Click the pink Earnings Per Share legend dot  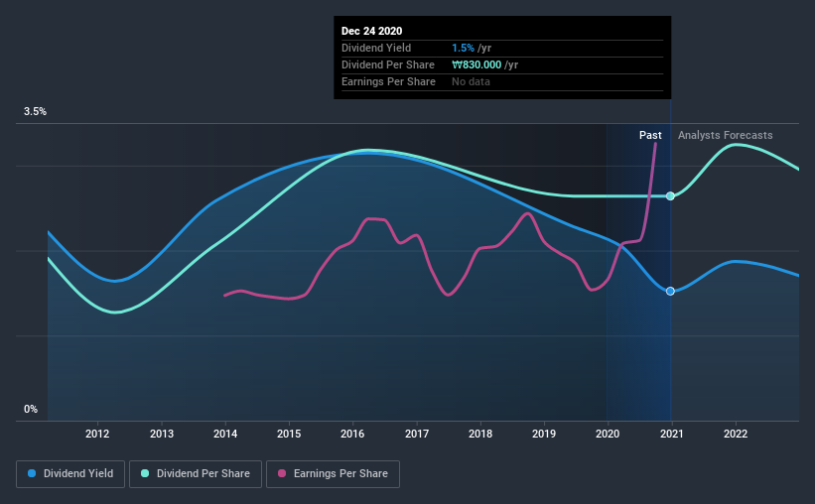coord(282,473)
